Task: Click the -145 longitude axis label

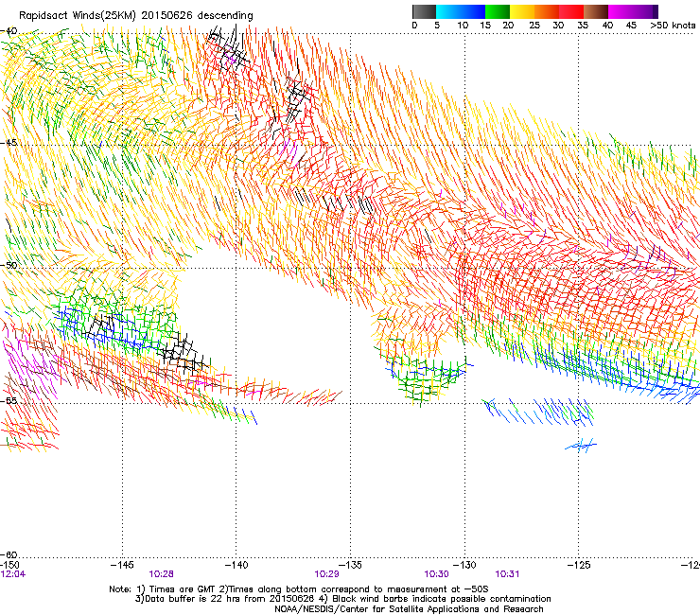Action: 122,565
